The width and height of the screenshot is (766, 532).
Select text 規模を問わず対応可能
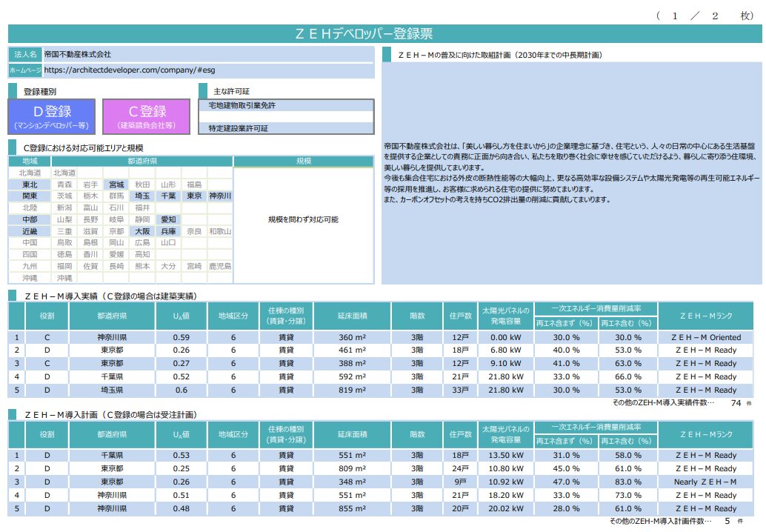click(304, 219)
